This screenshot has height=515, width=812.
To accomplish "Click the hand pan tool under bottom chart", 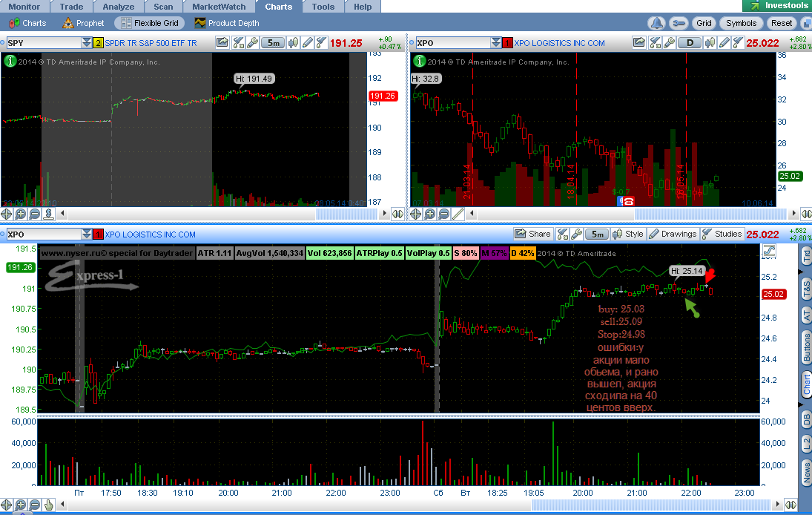I will (x=49, y=504).
